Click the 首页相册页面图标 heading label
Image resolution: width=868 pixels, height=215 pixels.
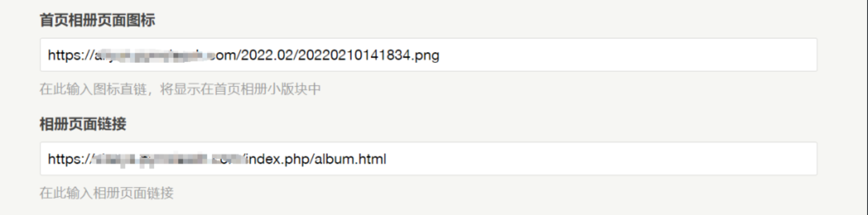pos(97,20)
